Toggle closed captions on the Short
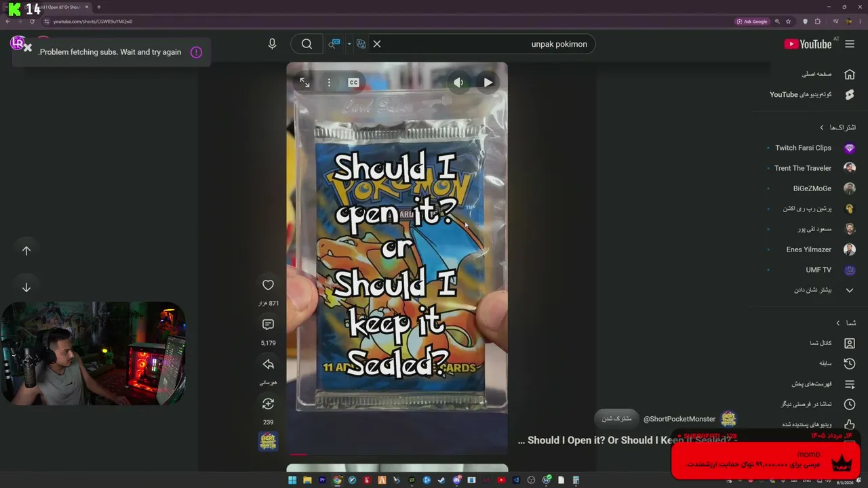 pos(353,83)
